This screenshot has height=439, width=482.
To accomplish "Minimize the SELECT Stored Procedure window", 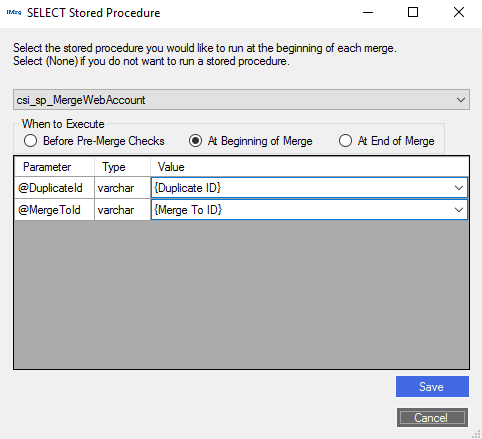I will 368,12.
